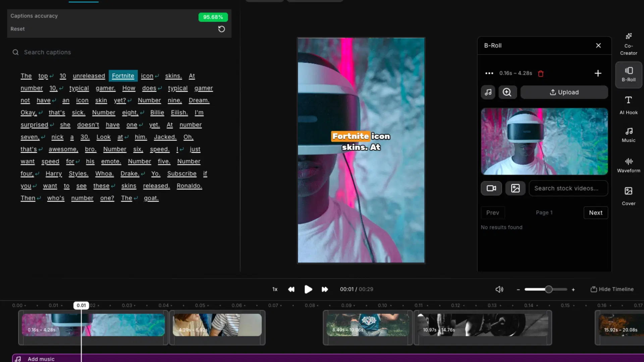Mute the audio with the volume icon

[x=499, y=289]
